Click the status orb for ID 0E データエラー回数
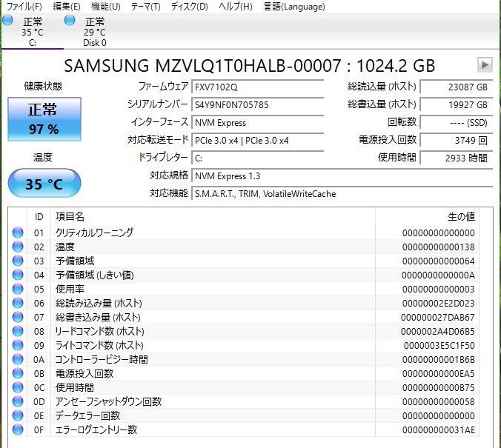The image size is (501, 448). [18, 415]
